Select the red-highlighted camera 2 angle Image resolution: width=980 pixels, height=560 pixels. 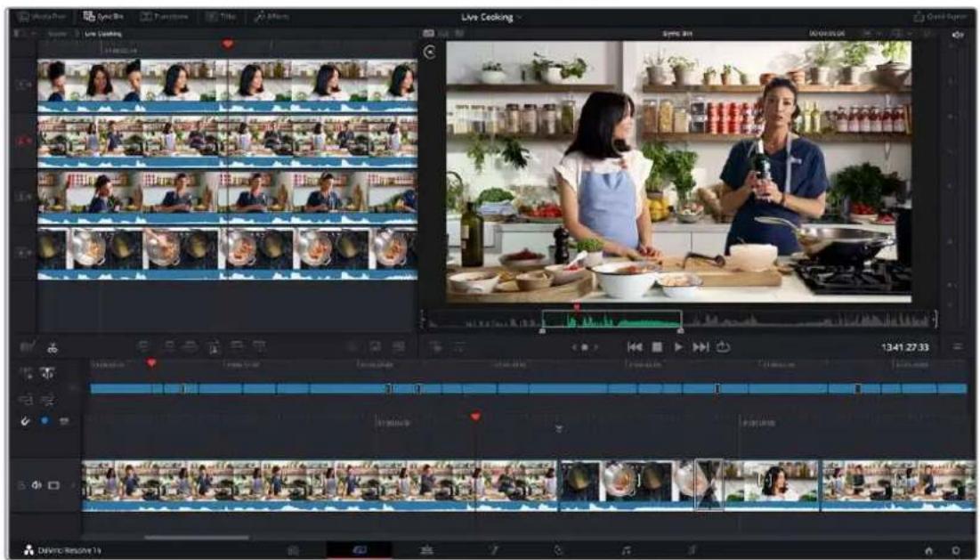pyautogui.click(x=23, y=141)
